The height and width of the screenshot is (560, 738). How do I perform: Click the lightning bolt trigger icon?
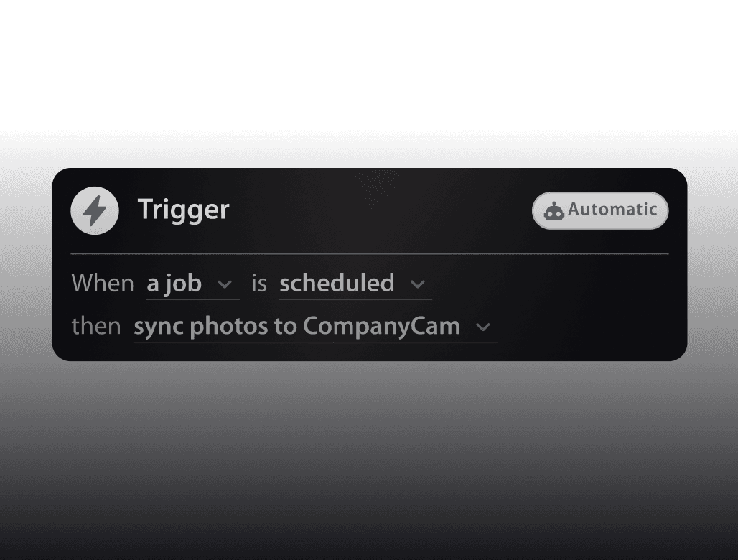click(x=95, y=210)
